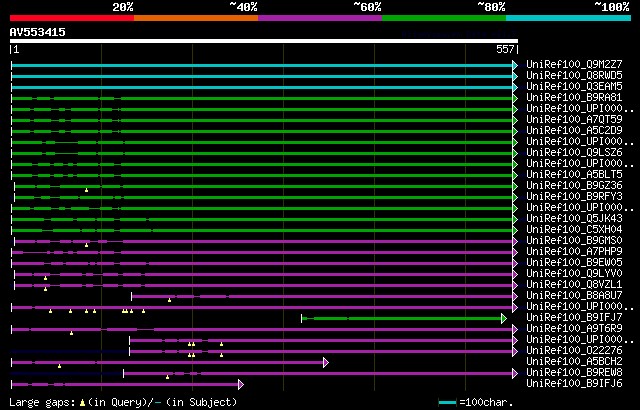The width and height of the screenshot is (640, 410).
Task: Click the yellow gap marker under A5BCH2 bar
Action: pos(60,366)
